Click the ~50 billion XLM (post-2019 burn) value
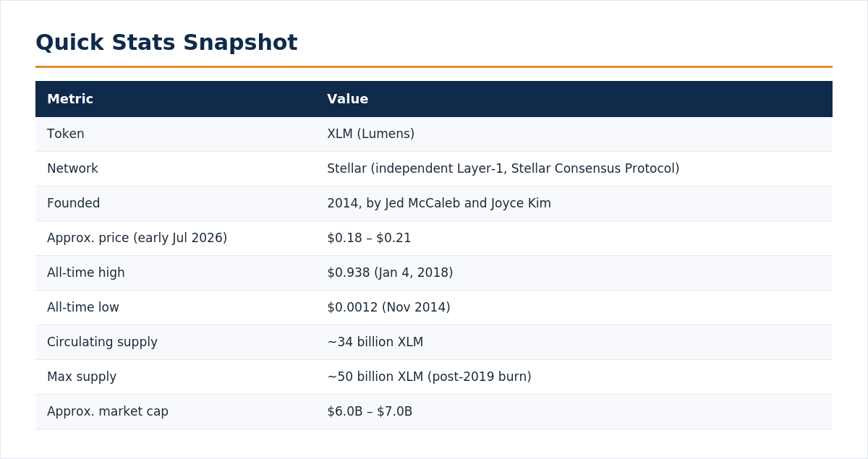This screenshot has width=868, height=459. tap(429, 377)
